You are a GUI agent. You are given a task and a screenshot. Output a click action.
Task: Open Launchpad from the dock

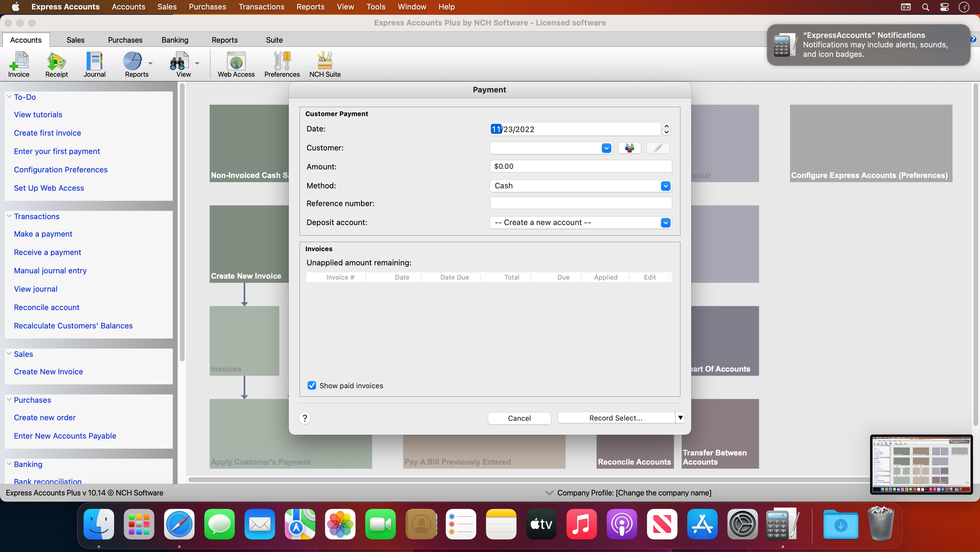[139, 524]
